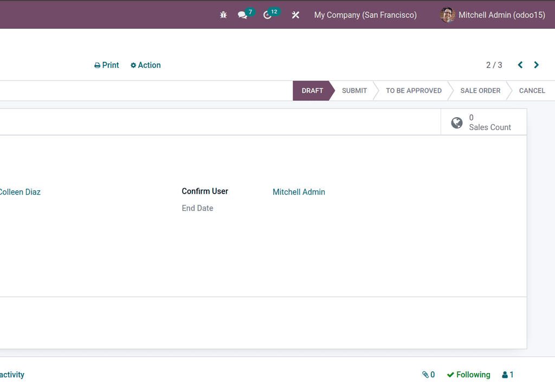Select the SALE ORDER stage
555x392 pixels.
[480, 91]
